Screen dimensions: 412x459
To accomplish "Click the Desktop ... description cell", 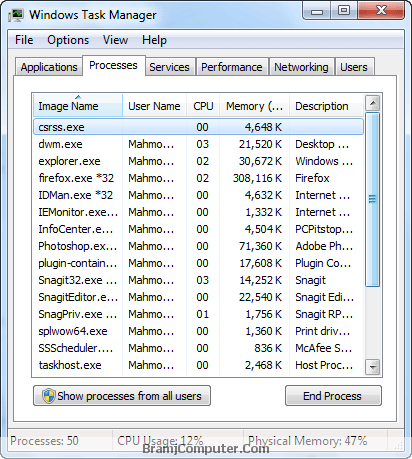I will point(322,144).
